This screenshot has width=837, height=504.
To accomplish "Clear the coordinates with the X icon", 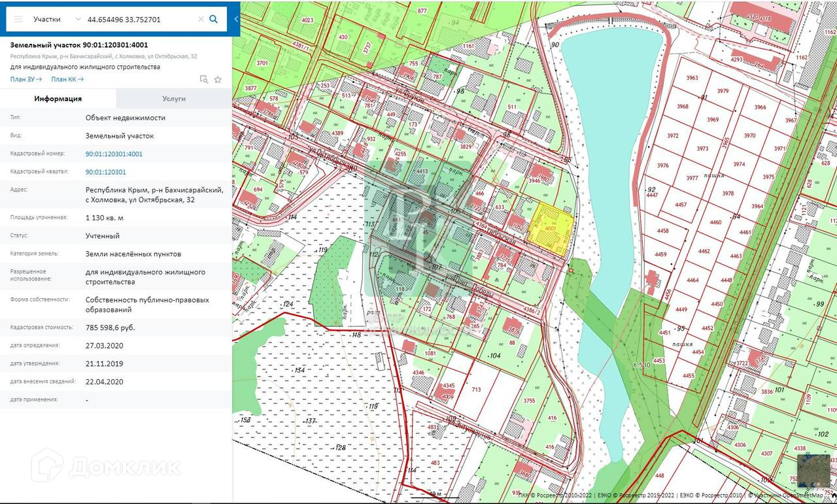I will click(x=201, y=20).
